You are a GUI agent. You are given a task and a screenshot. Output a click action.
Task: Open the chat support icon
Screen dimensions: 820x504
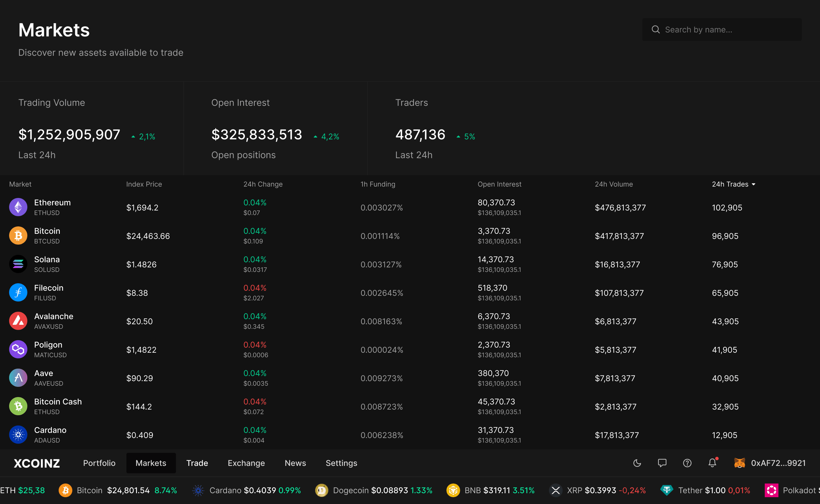pyautogui.click(x=662, y=463)
